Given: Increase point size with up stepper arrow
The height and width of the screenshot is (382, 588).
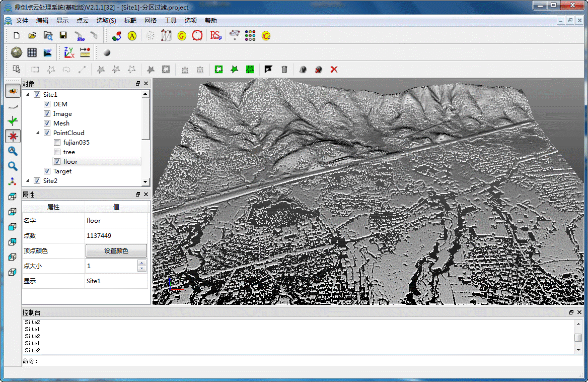Looking at the screenshot, I should tap(142, 263).
